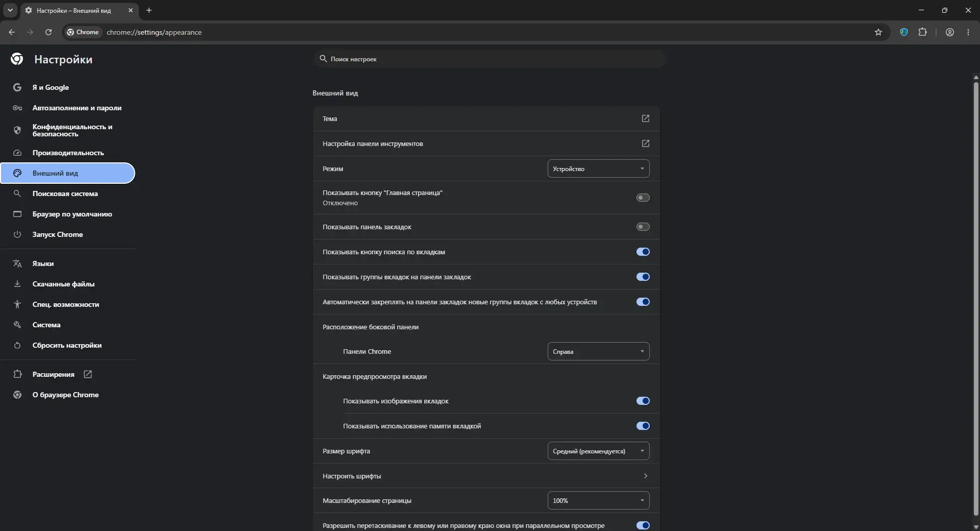Open the tab list dropdown arrow
This screenshot has height=531, width=980.
(x=10, y=10)
